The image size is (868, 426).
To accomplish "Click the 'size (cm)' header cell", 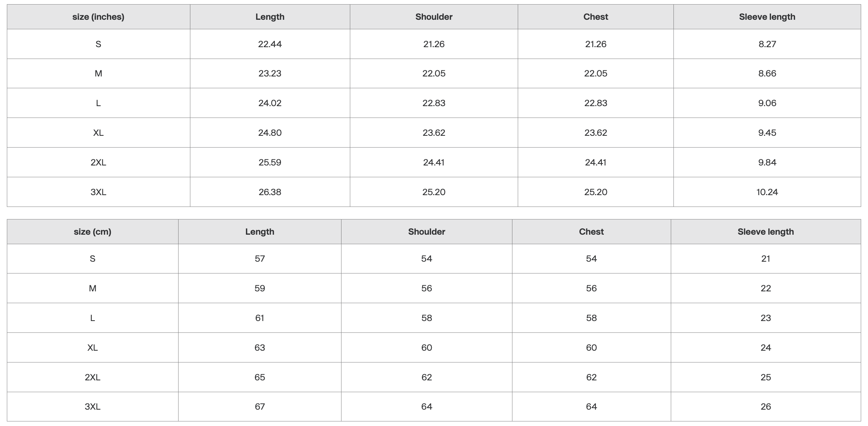I will (93, 232).
